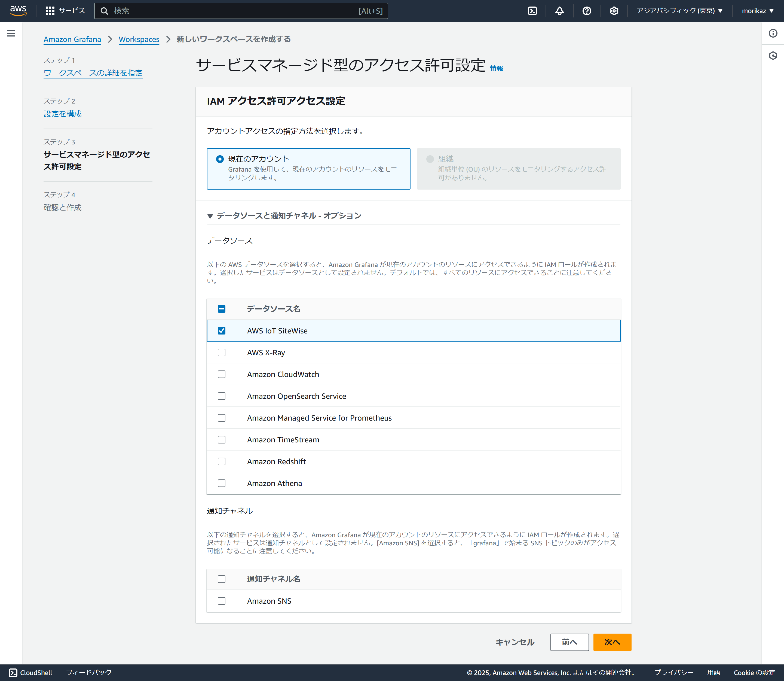Image resolution: width=784 pixels, height=681 pixels.
Task: Open CloudShell from top bar icon
Action: [x=532, y=11]
